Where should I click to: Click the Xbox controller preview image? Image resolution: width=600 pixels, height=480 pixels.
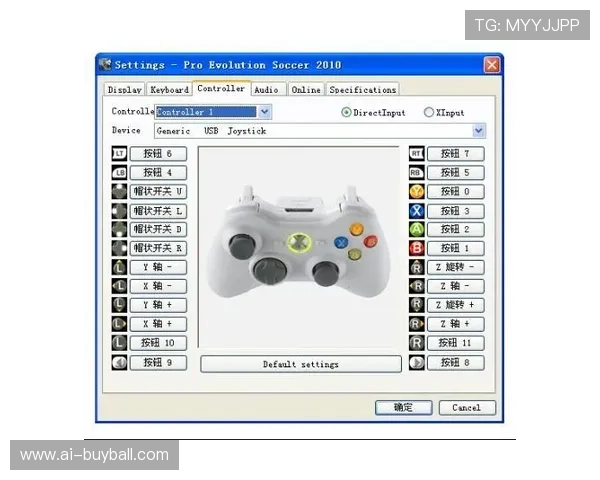click(298, 247)
